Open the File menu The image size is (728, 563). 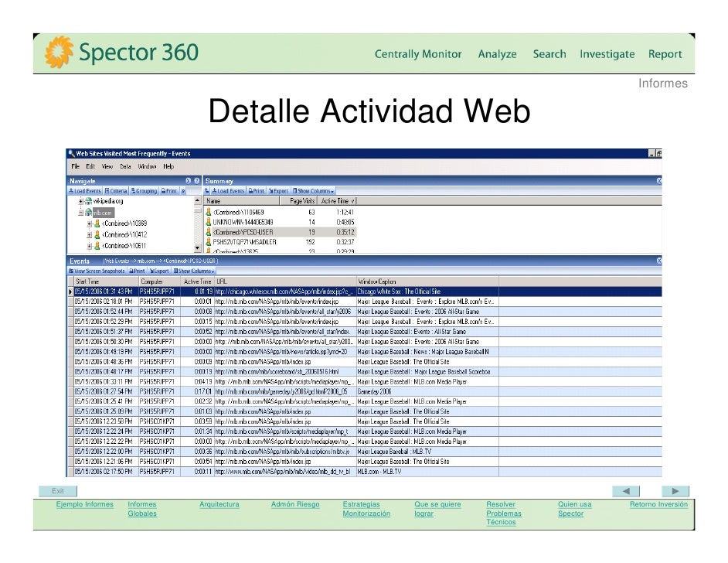tap(75, 166)
